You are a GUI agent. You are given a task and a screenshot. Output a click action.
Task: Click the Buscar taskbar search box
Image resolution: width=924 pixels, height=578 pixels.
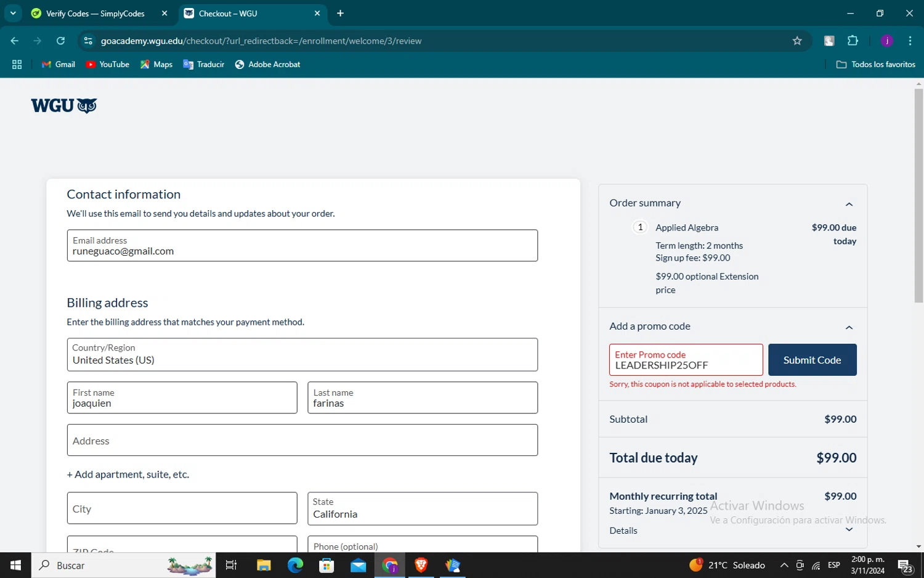click(123, 565)
